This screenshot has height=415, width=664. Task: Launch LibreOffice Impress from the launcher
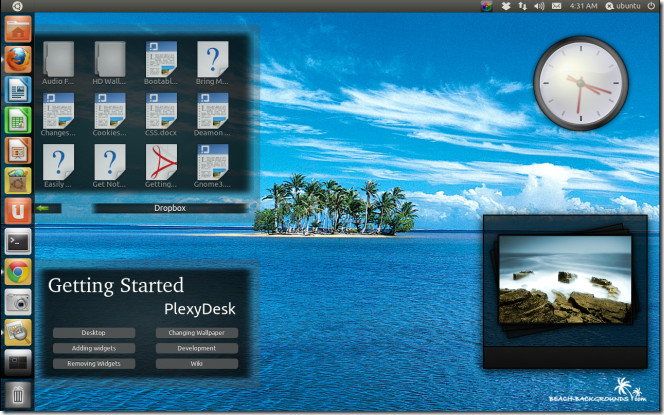[18, 150]
